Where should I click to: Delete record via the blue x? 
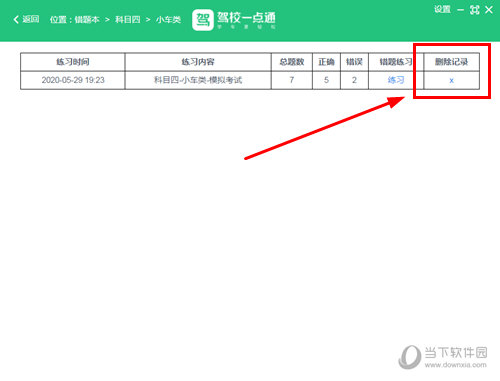pos(451,80)
